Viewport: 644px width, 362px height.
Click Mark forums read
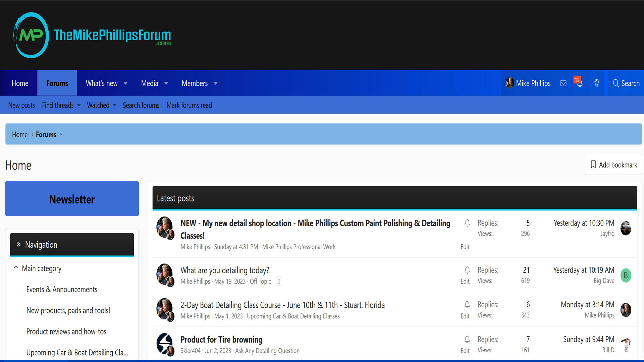tap(189, 105)
